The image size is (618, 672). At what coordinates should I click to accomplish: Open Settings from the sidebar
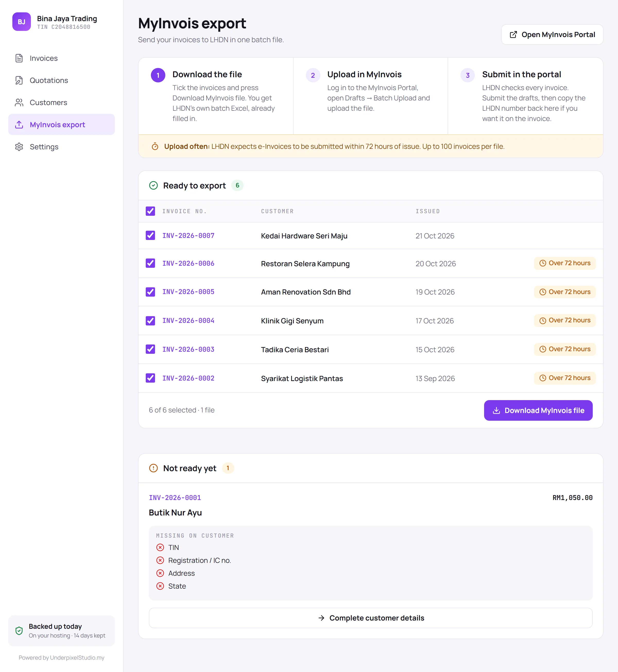point(62,147)
